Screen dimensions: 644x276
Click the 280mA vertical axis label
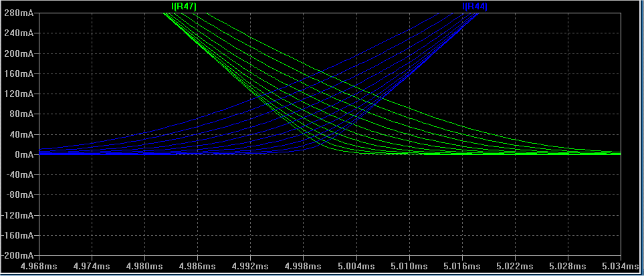[19, 13]
